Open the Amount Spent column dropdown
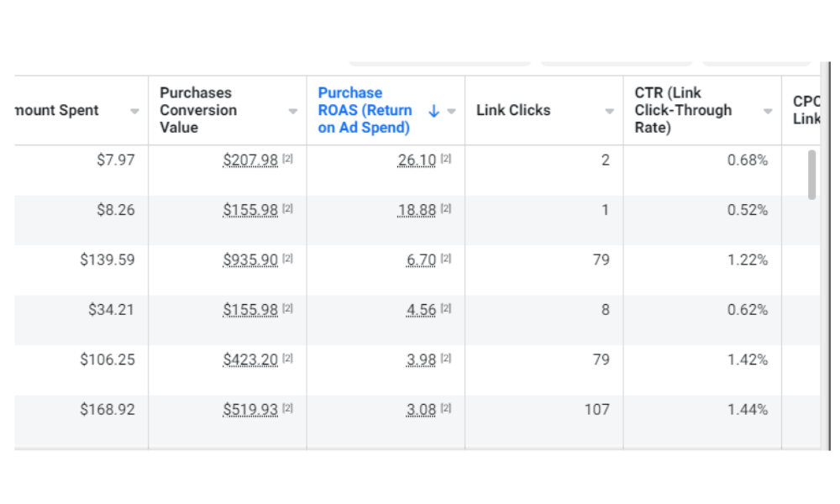The width and height of the screenshot is (840, 504). [x=134, y=111]
